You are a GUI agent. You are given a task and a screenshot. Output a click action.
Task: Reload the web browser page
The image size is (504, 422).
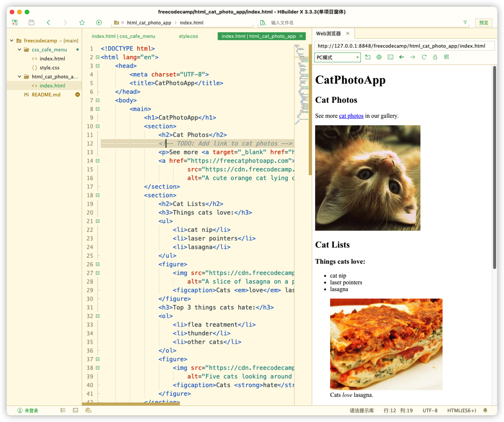(x=424, y=57)
